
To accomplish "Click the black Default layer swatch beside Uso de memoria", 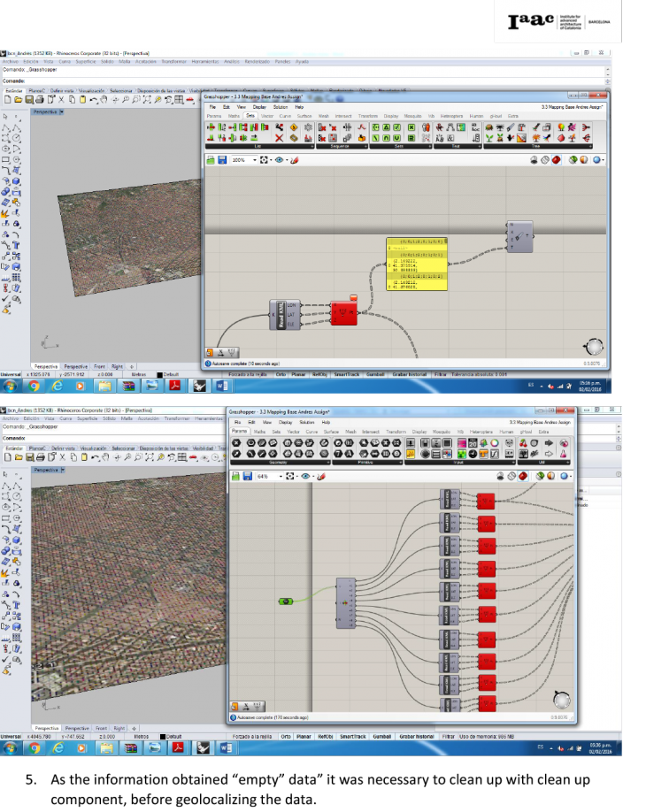I will [163, 736].
